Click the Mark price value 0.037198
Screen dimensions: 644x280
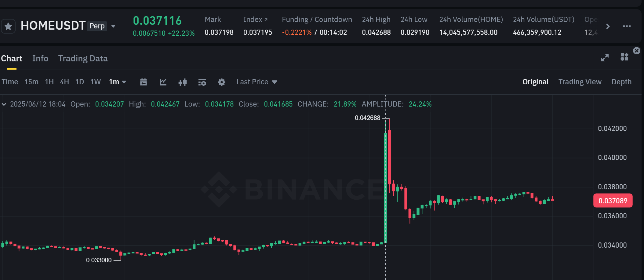219,32
